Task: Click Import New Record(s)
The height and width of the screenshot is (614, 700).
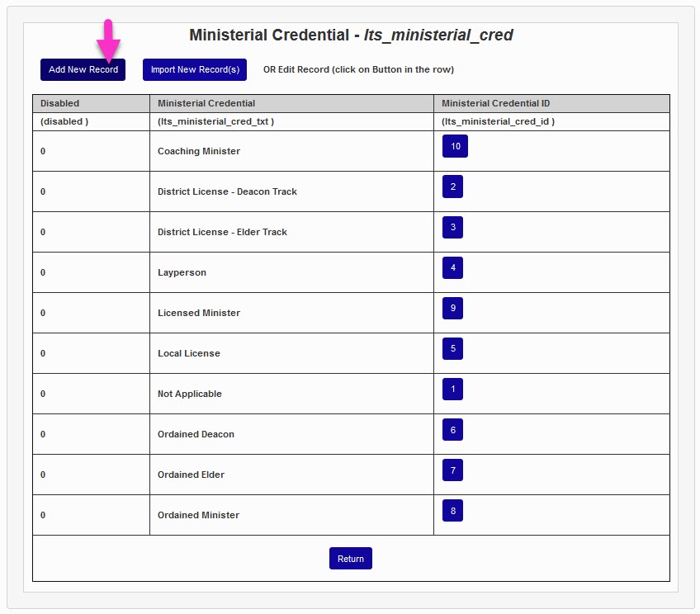Action: [x=194, y=69]
